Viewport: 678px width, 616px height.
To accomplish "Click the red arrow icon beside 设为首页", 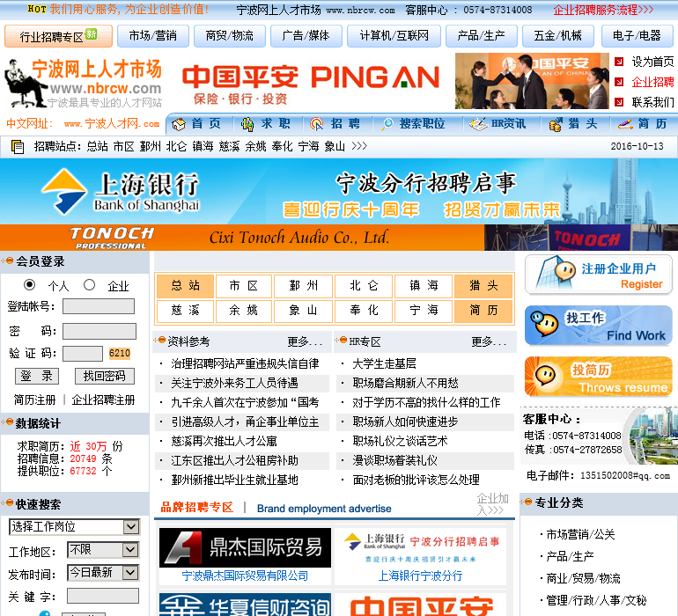I will point(619,62).
